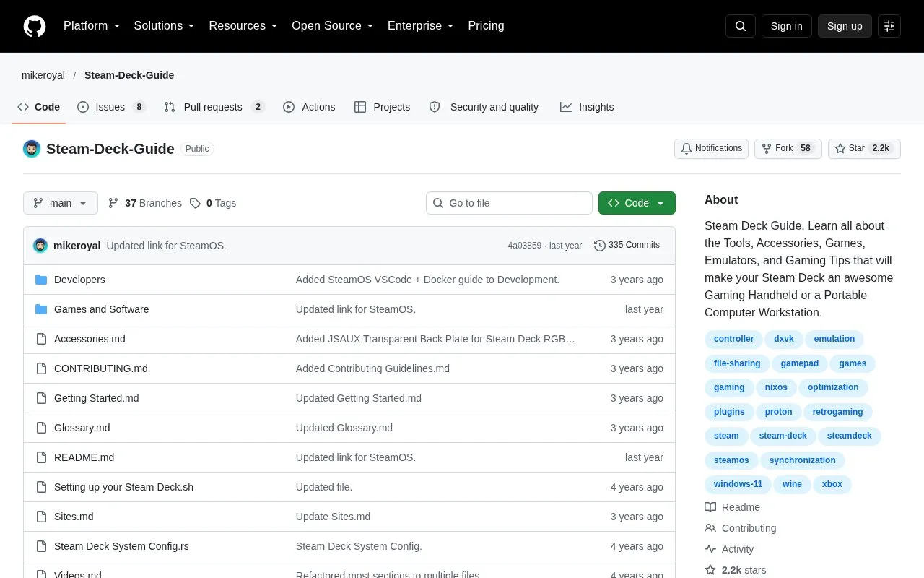Viewport: 924px width, 578px height.
Task: Click the GitHub logo icon
Action: click(35, 26)
